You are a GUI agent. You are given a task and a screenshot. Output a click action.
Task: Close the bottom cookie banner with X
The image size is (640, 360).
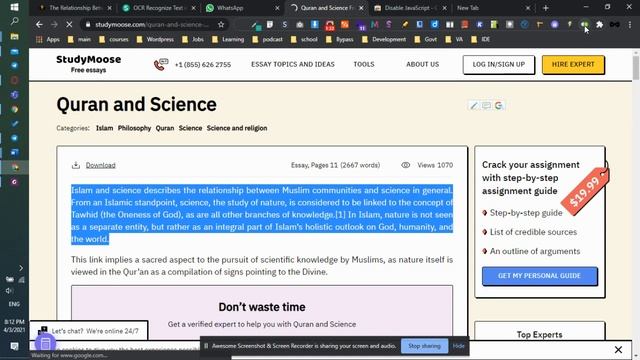click(618, 349)
